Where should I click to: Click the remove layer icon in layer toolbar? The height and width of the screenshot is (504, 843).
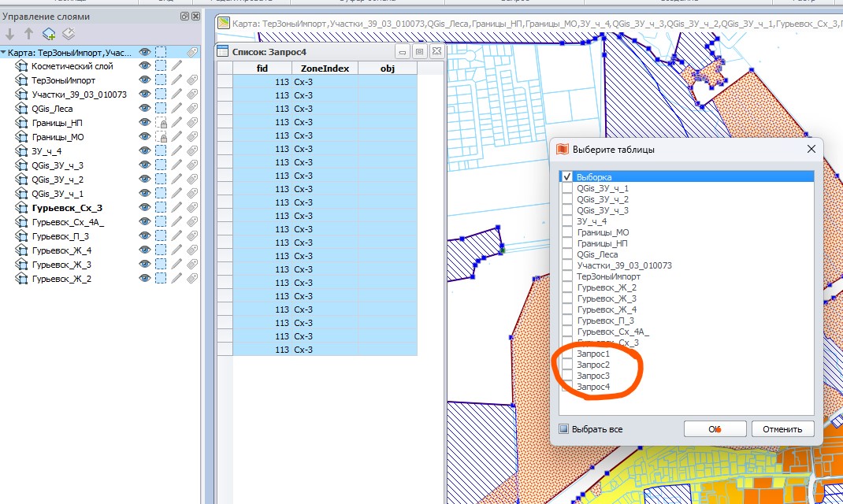click(69, 34)
